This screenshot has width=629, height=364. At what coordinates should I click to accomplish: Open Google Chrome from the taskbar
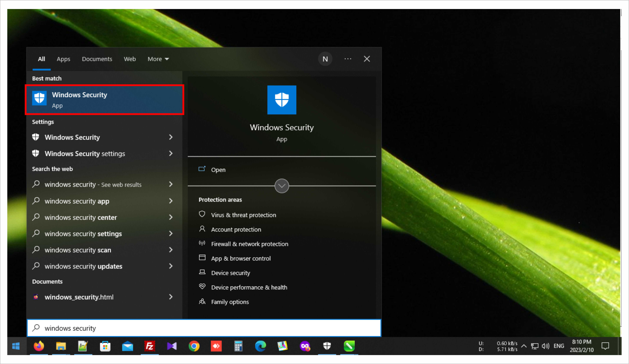coord(194,346)
